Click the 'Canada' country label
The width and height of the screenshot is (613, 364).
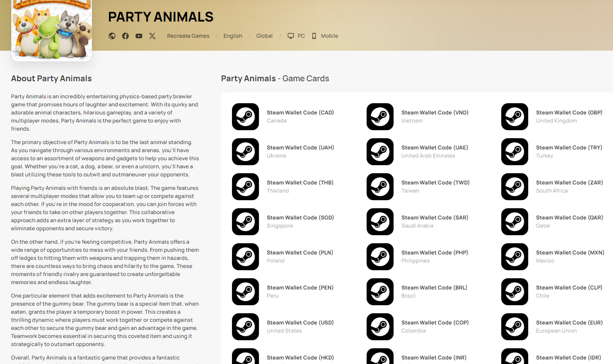276,121
